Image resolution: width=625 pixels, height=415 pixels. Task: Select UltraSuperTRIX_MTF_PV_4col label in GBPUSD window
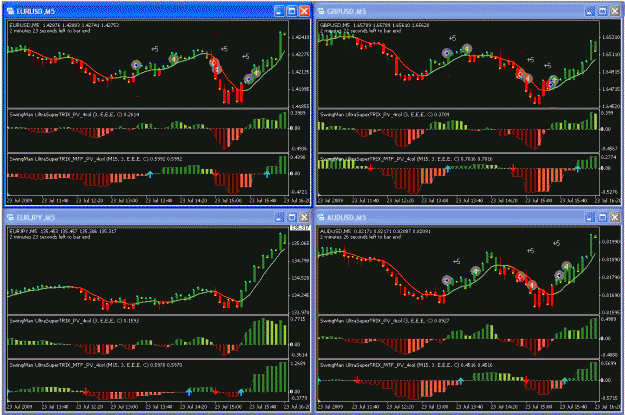[x=406, y=159]
